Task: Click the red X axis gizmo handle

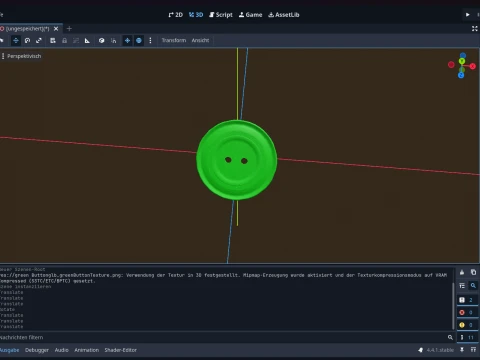Action: click(x=473, y=66)
